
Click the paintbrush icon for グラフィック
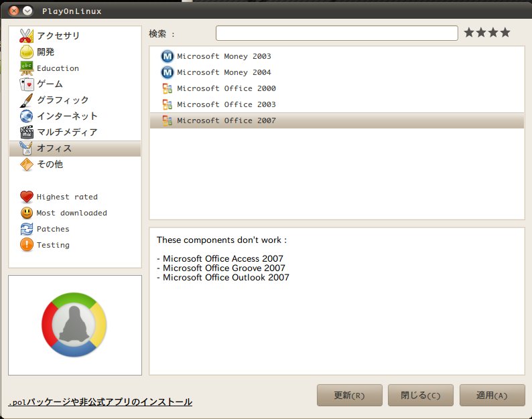[26, 100]
